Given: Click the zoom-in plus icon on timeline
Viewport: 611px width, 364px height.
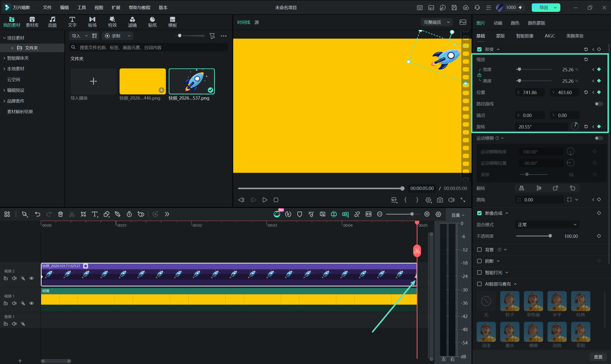Looking at the screenshot, I should (427, 214).
